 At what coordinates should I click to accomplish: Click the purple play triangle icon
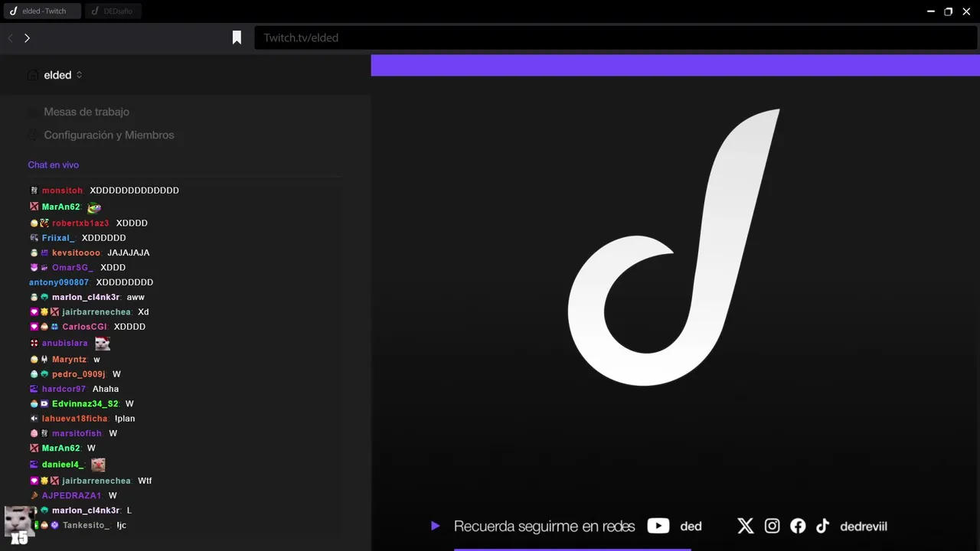point(435,526)
